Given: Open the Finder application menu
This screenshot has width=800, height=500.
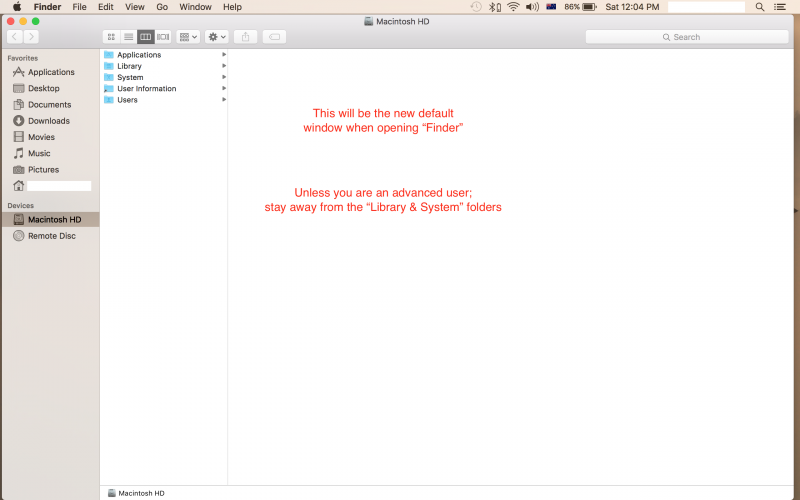Looking at the screenshot, I should click(x=47, y=7).
